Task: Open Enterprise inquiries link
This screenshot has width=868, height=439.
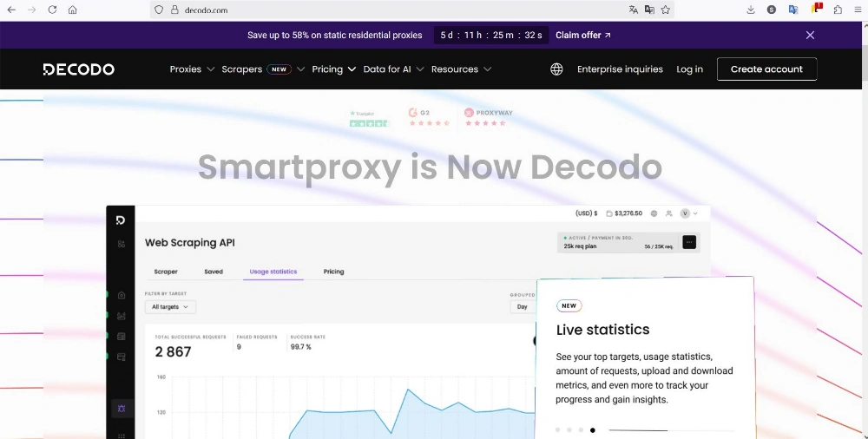Action: pyautogui.click(x=620, y=69)
